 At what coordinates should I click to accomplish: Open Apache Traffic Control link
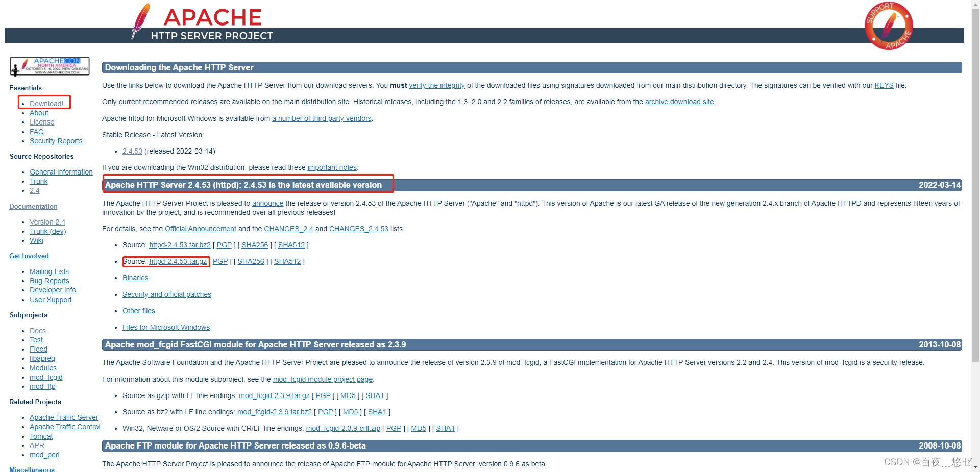(65, 427)
